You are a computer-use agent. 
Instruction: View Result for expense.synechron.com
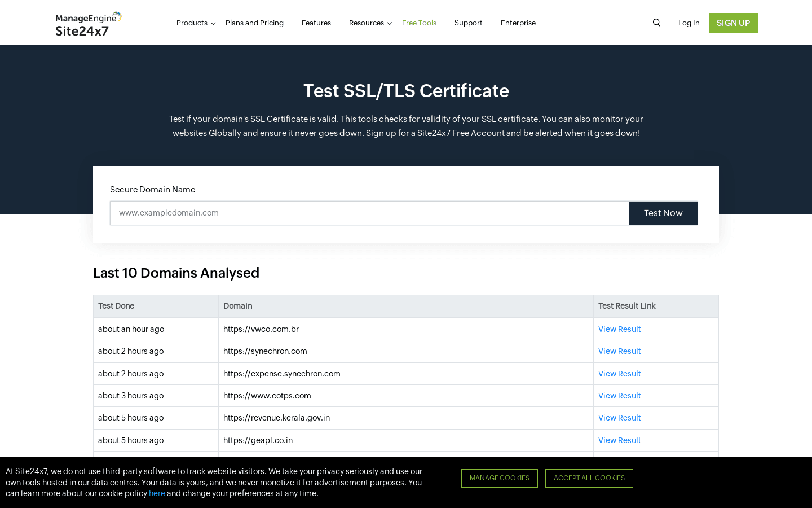619,374
